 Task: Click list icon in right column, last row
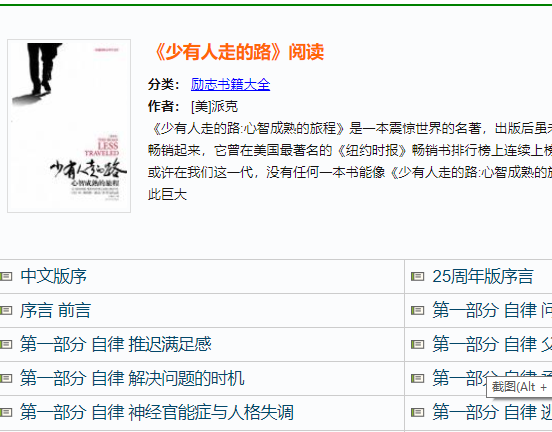418,412
